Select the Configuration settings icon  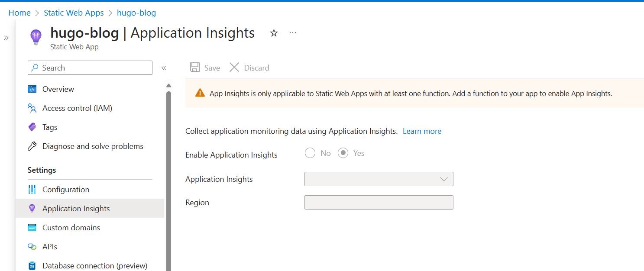coord(32,189)
